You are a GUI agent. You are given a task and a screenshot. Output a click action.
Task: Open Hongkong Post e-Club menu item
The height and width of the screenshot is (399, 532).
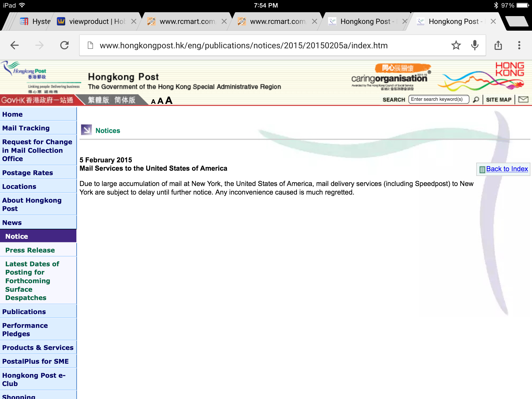[x=38, y=379]
